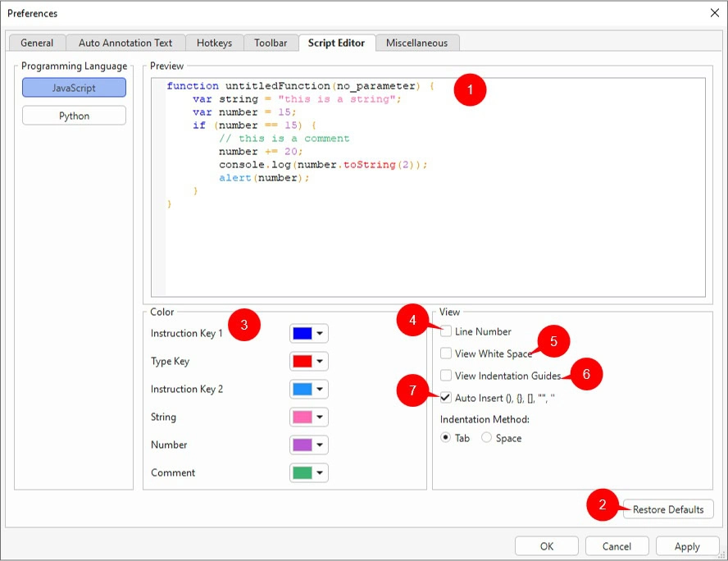Select Python as the programming language

73,115
